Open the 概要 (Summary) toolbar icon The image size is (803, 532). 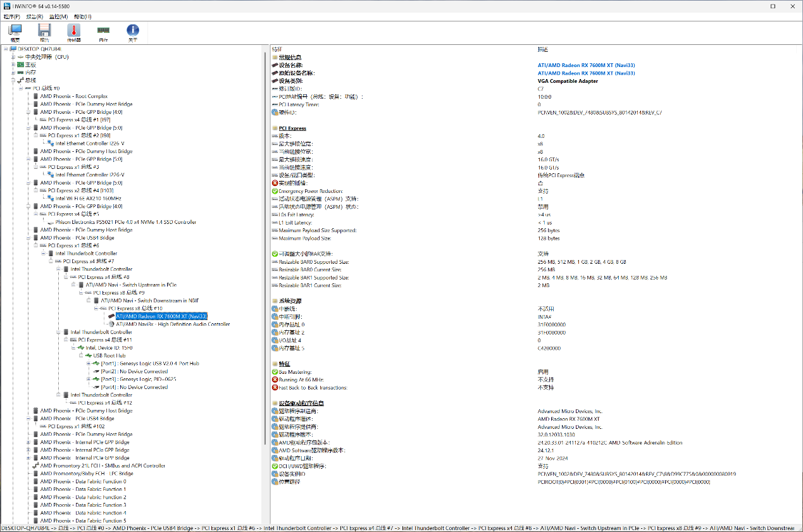[15, 32]
